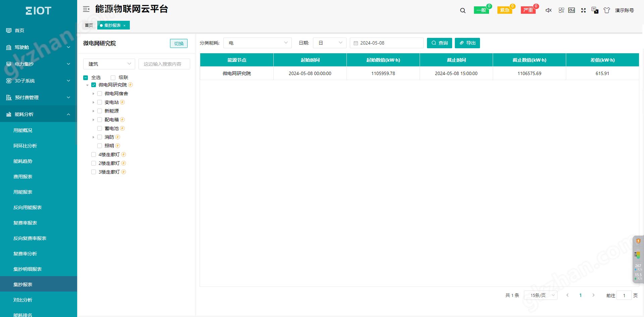The image size is (644, 317).
Task: Expand the 新能源 tree node
Action: click(94, 111)
